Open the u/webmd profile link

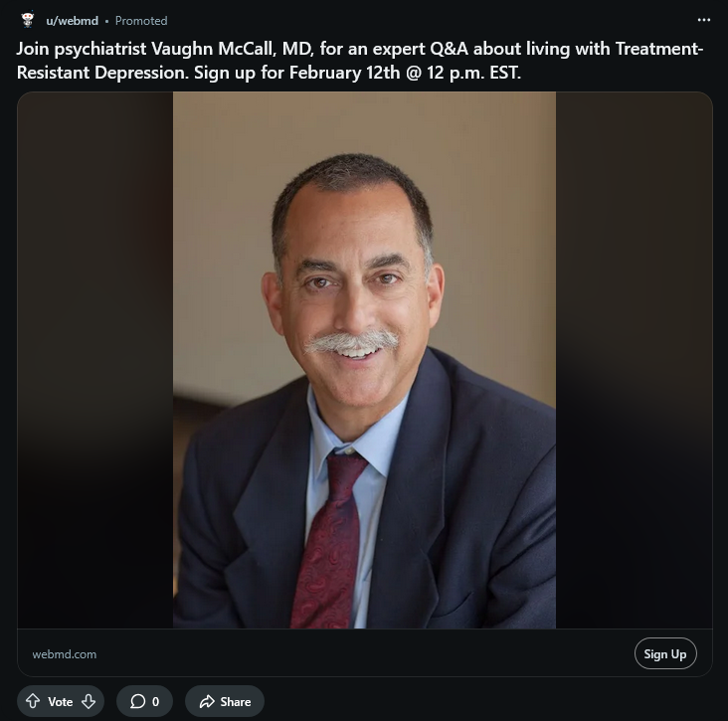tap(72, 20)
